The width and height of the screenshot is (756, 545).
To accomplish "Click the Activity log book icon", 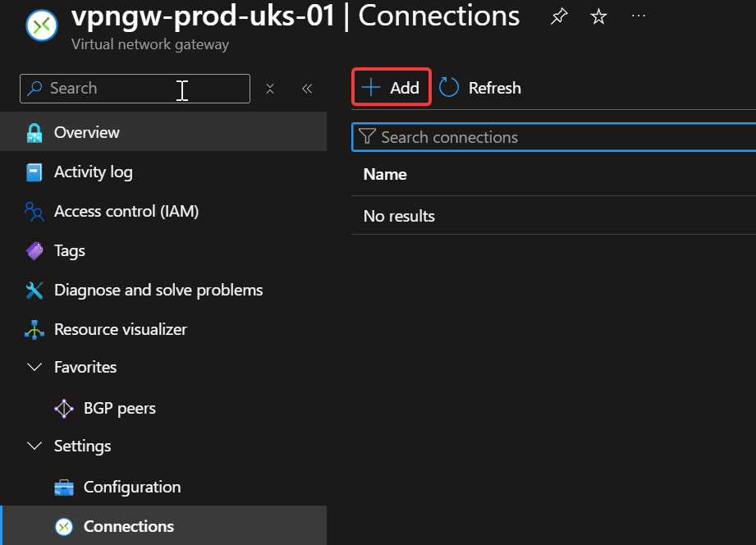I will pyautogui.click(x=34, y=172).
